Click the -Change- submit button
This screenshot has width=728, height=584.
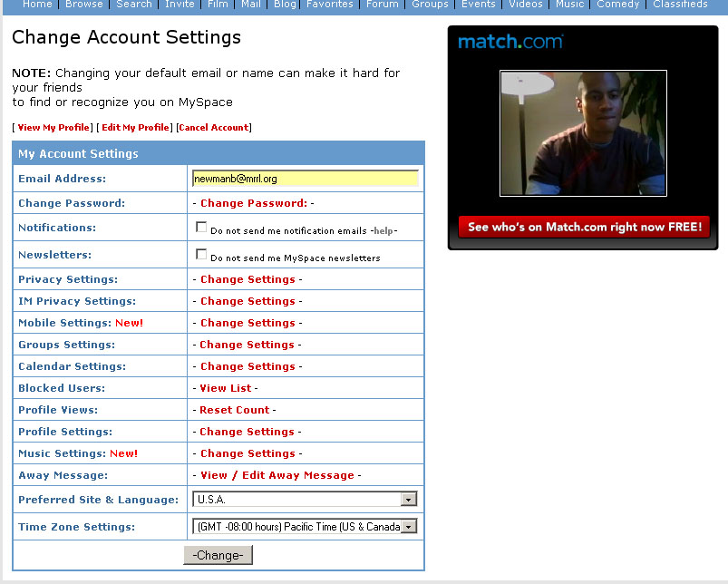(x=218, y=555)
